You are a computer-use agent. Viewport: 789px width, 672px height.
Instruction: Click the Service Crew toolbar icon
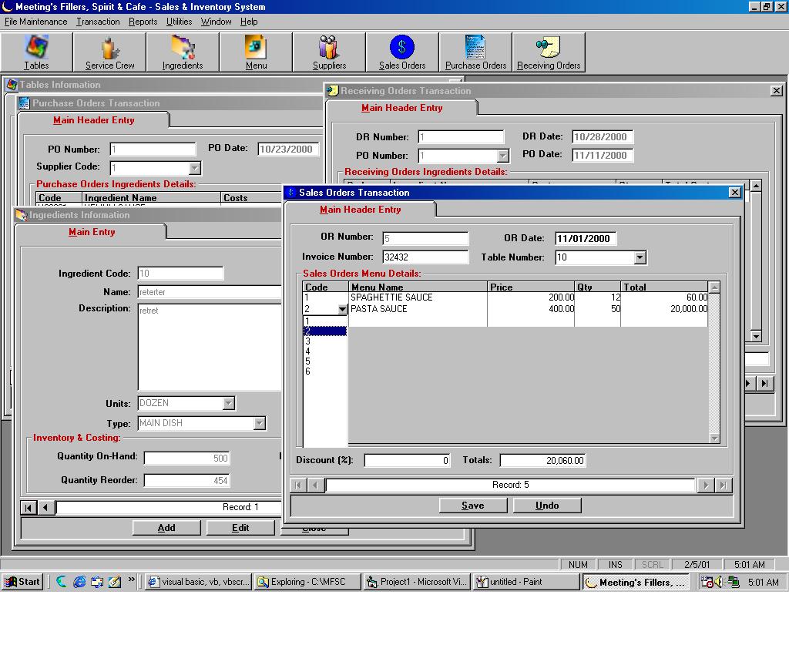(x=109, y=52)
